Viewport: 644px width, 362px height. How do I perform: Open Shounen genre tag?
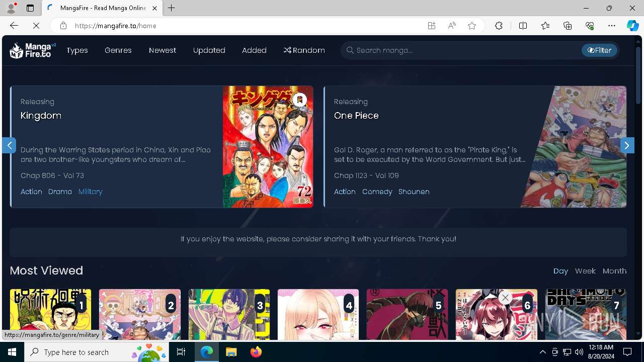(414, 192)
